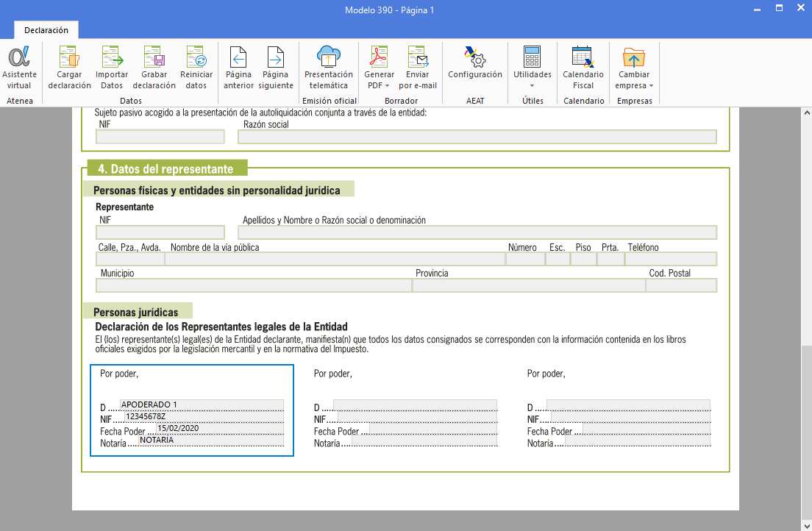Go to Página siguiente
Image resolution: width=812 pixels, height=531 pixels.
276,68
